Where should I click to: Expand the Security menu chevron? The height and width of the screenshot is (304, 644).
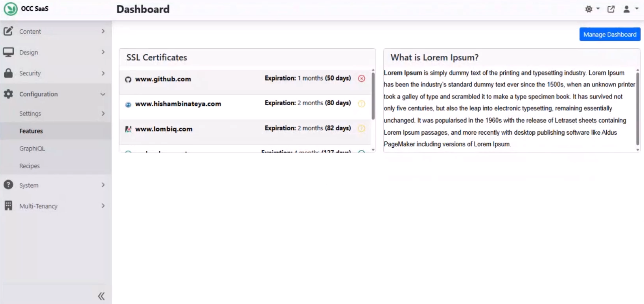point(103,73)
